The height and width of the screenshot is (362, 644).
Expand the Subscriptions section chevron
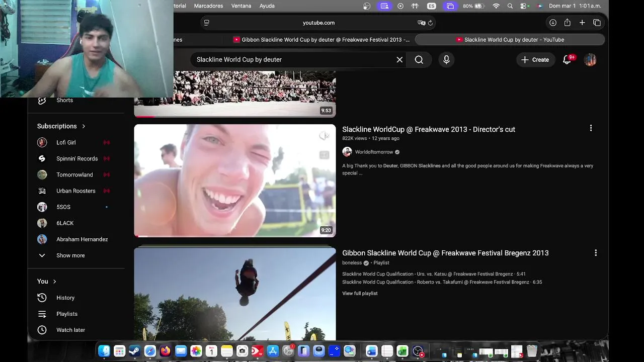[84, 126]
